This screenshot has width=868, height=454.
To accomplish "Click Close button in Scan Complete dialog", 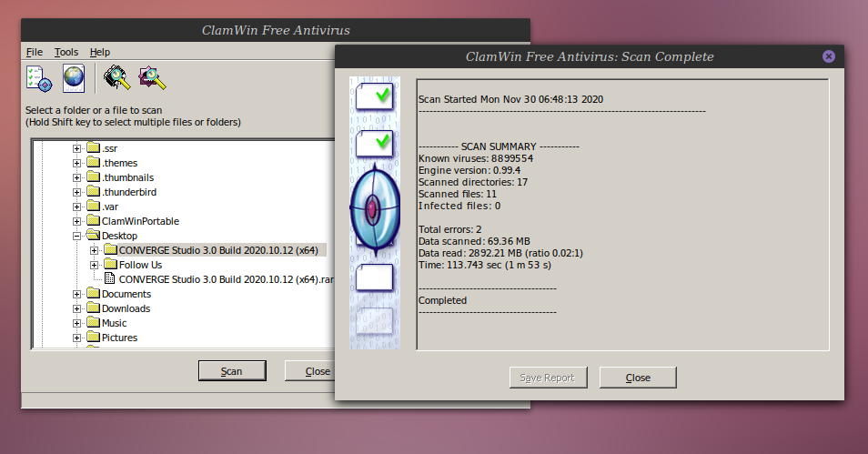I will (x=638, y=378).
